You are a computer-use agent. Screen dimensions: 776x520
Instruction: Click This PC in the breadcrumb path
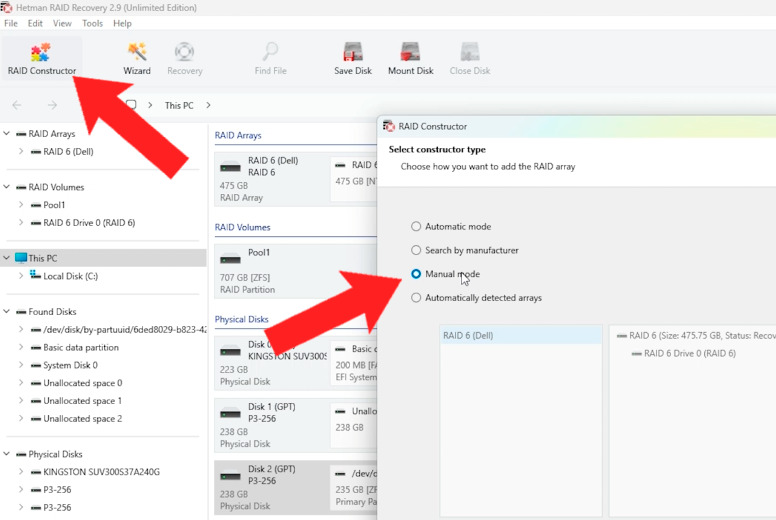[x=179, y=105]
